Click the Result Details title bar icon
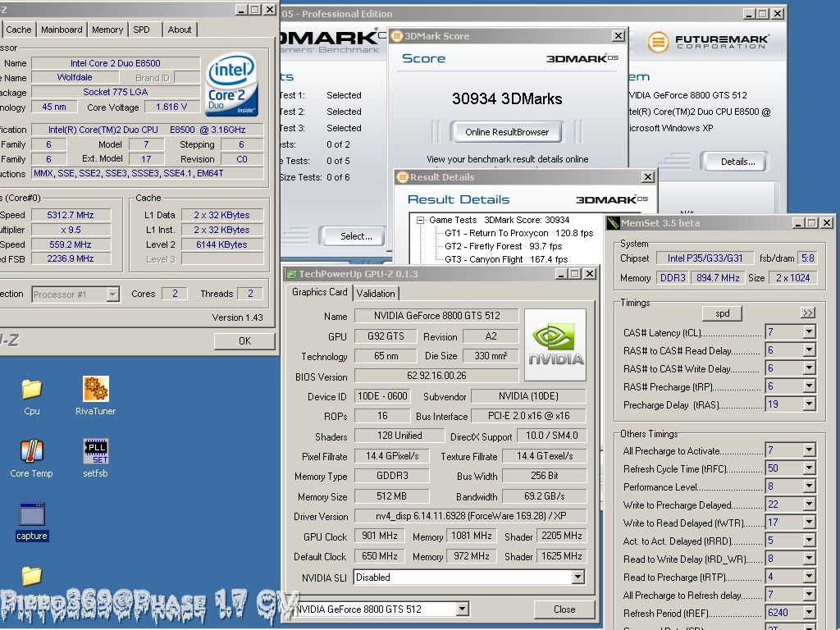840x630 pixels. click(x=402, y=177)
